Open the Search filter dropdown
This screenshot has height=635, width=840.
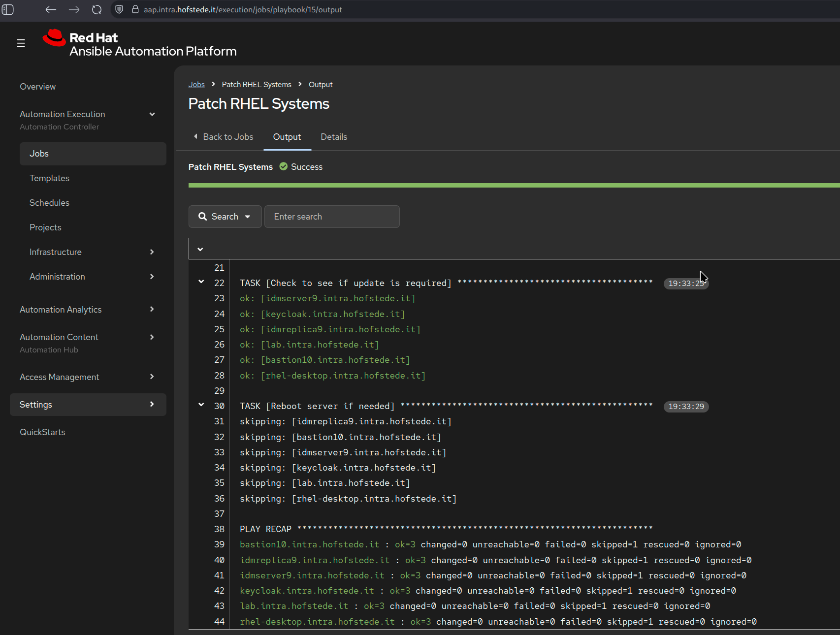coord(225,217)
